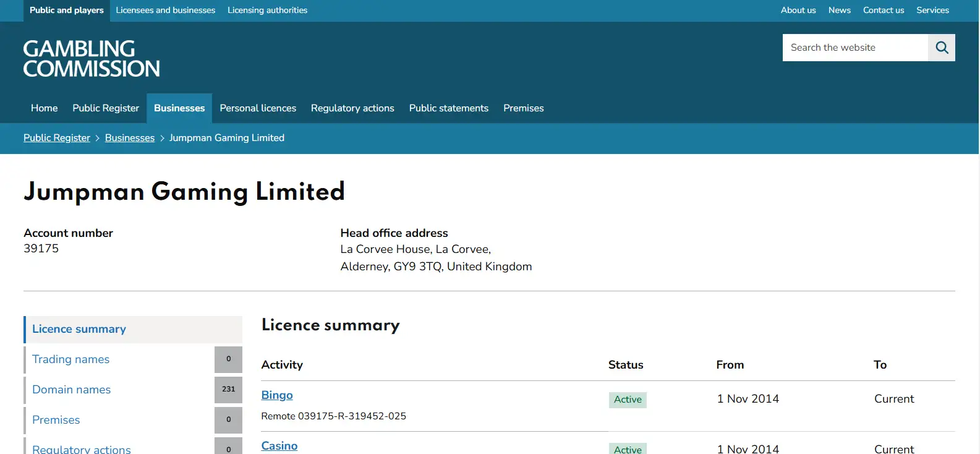Open the Casino activity link

pyautogui.click(x=279, y=446)
